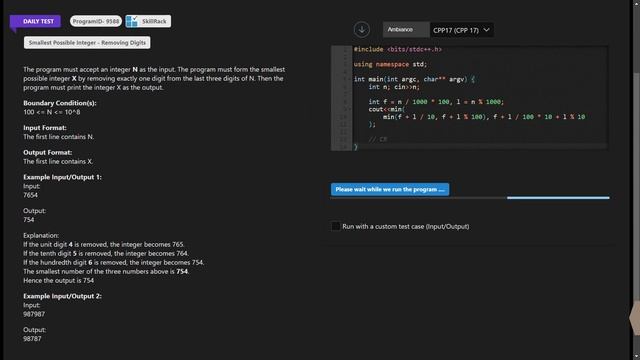
Task: Click the 'int n; cin>>n;' code line
Action: (394, 87)
